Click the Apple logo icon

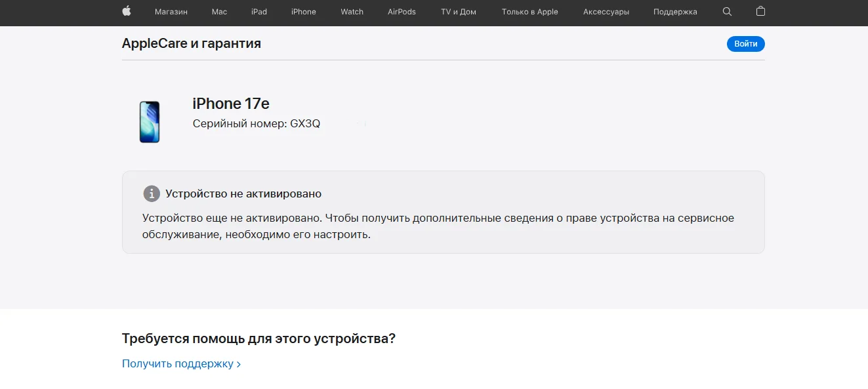127,11
